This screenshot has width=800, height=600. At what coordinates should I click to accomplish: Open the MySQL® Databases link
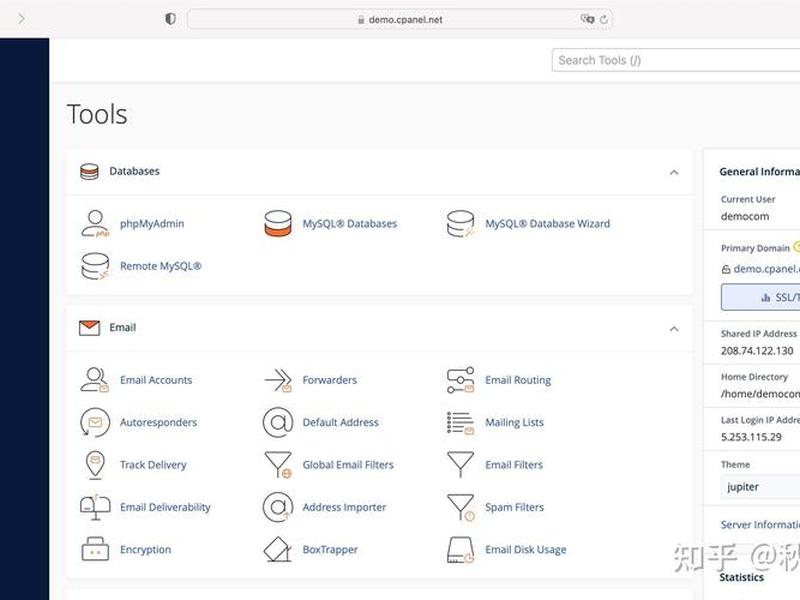click(x=349, y=223)
